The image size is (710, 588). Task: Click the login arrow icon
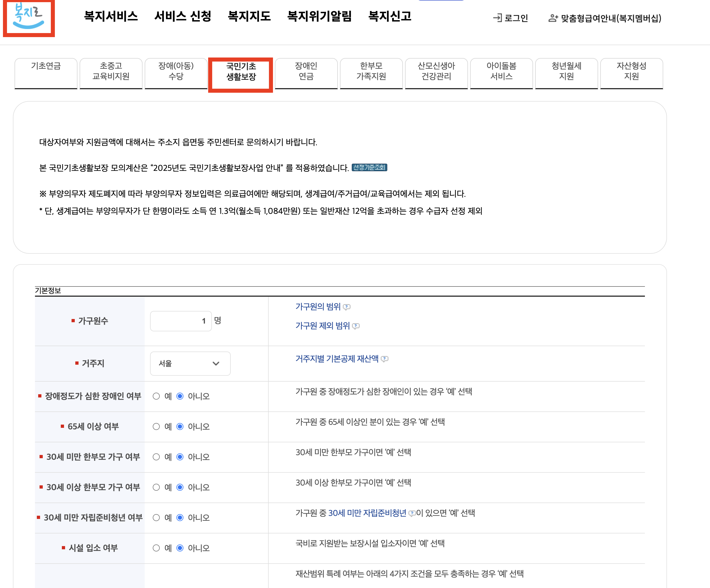pyautogui.click(x=497, y=18)
